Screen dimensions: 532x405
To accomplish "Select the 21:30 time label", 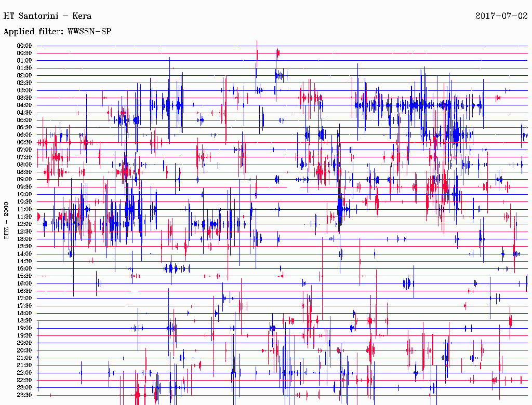I will point(24,366).
